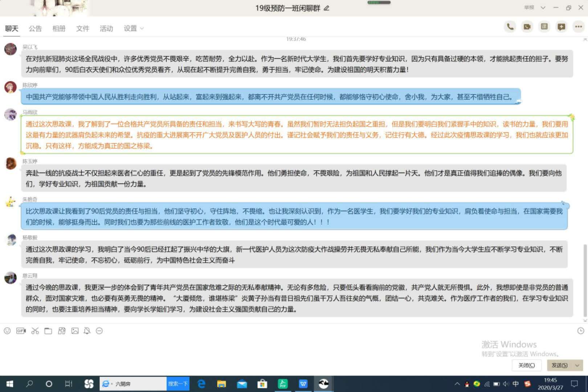Click 陈欣婷's avatar
The image size is (588, 392).
pos(11,87)
